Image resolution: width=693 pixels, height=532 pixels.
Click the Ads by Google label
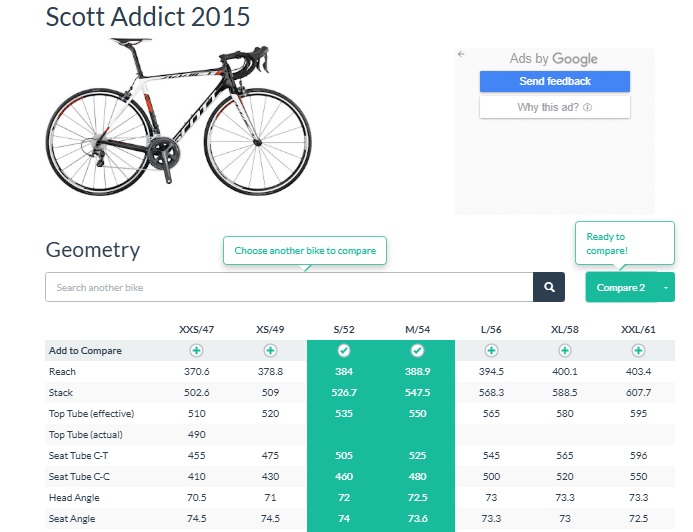pos(553,59)
